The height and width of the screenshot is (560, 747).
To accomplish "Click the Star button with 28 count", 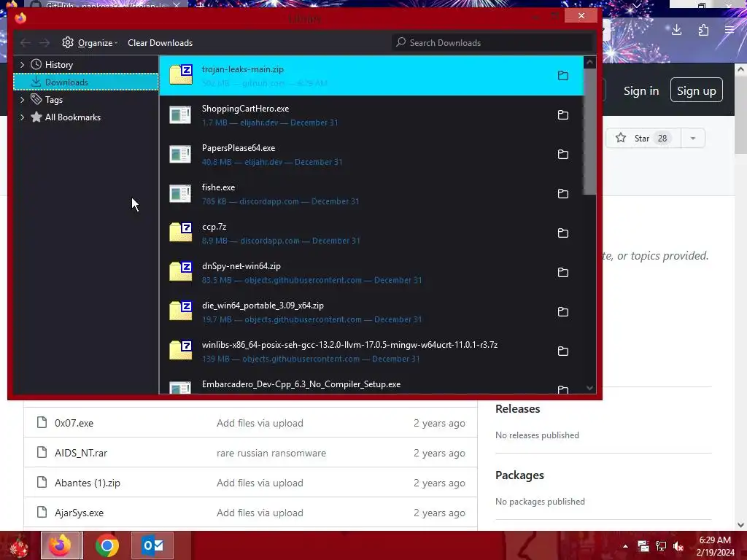I will click(x=643, y=138).
